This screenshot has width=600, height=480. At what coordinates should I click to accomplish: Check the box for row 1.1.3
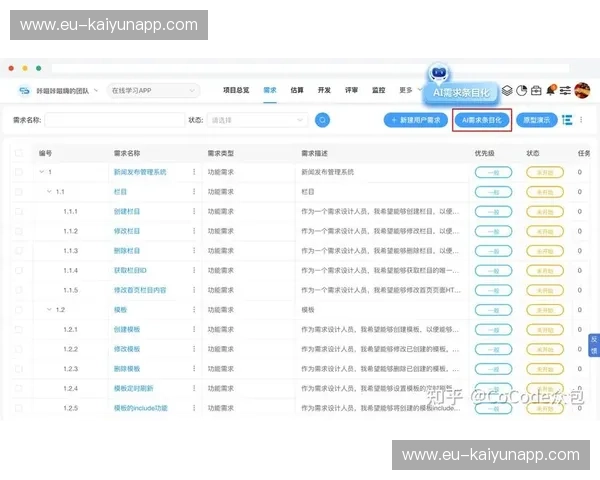[19, 251]
